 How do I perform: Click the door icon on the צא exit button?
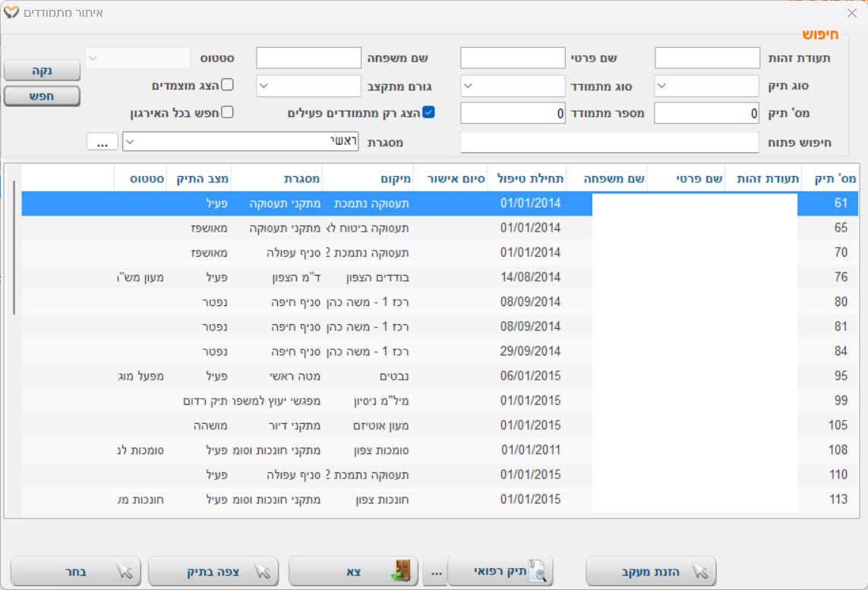click(x=399, y=571)
